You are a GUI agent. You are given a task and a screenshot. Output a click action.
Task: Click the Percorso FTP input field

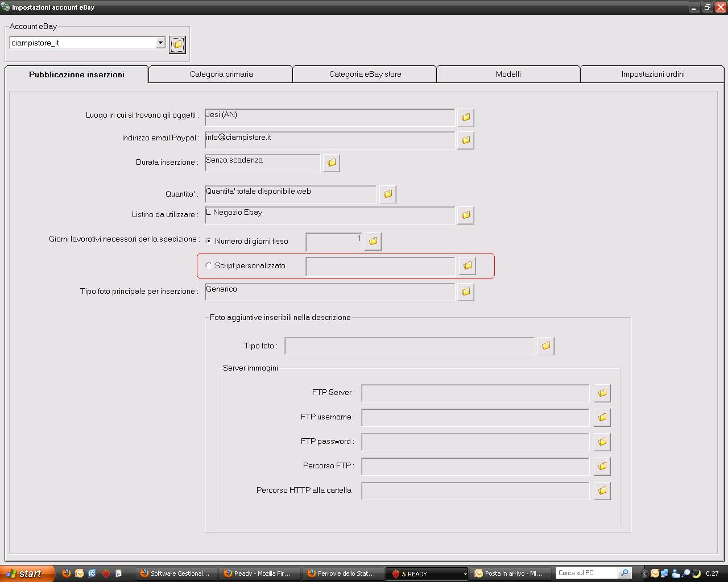point(475,466)
